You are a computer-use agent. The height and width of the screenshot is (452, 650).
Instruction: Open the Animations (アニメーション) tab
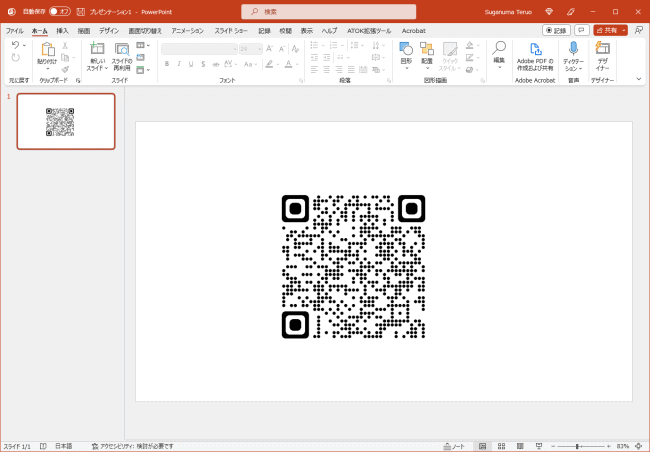click(187, 31)
